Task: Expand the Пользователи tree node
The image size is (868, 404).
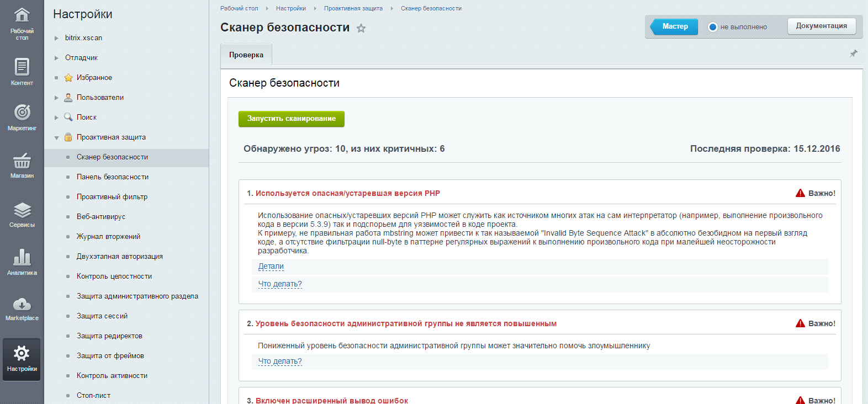Action: (56, 98)
